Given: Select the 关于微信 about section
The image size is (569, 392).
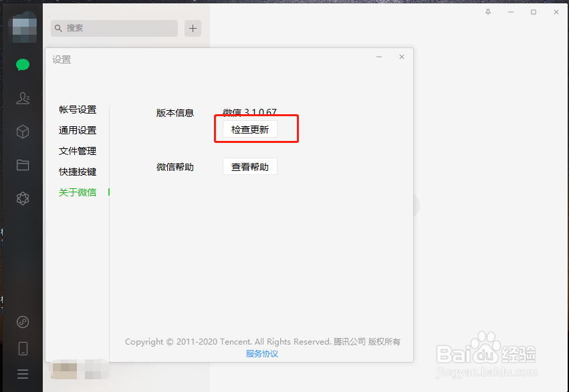Looking at the screenshot, I should (x=78, y=192).
